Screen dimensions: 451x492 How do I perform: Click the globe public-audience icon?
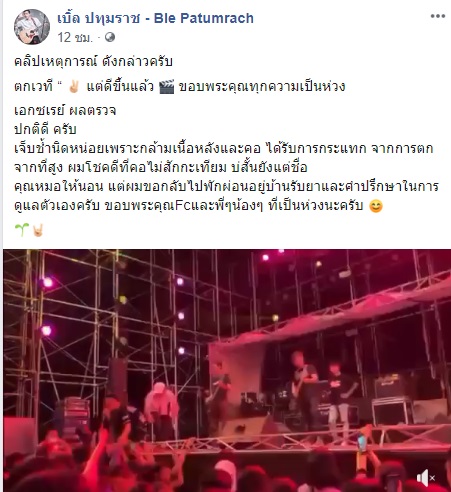click(x=110, y=37)
